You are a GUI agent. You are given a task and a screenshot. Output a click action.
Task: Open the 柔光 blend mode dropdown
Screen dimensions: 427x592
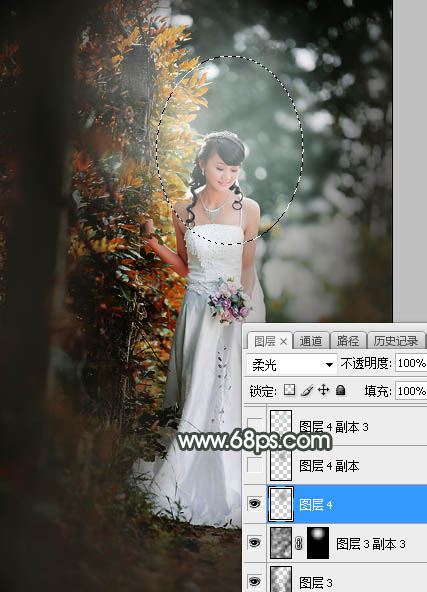click(291, 364)
